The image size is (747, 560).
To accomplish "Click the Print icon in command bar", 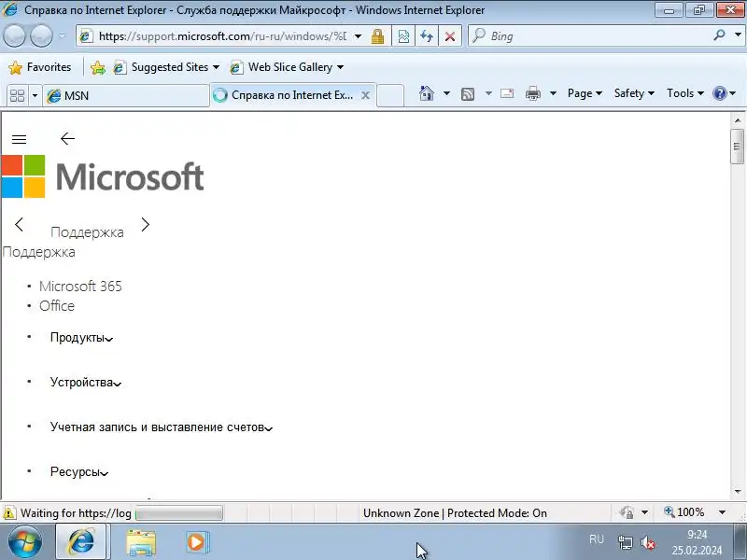I will (x=532, y=93).
